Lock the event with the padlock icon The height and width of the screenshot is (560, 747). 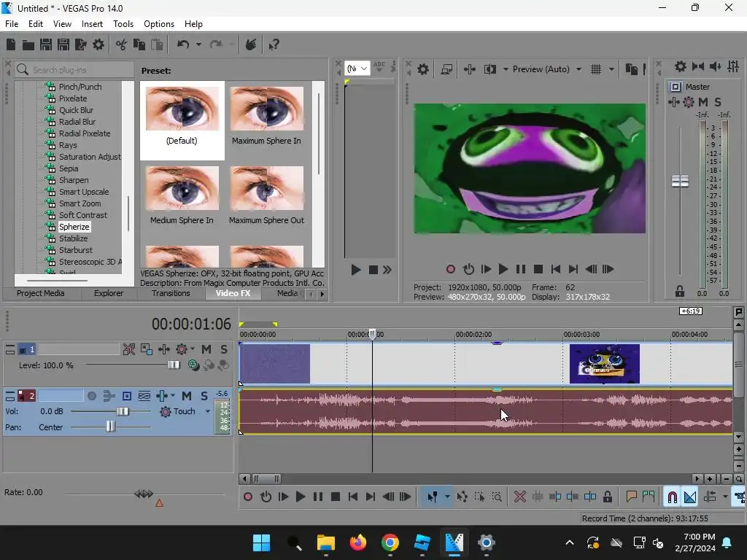click(608, 497)
